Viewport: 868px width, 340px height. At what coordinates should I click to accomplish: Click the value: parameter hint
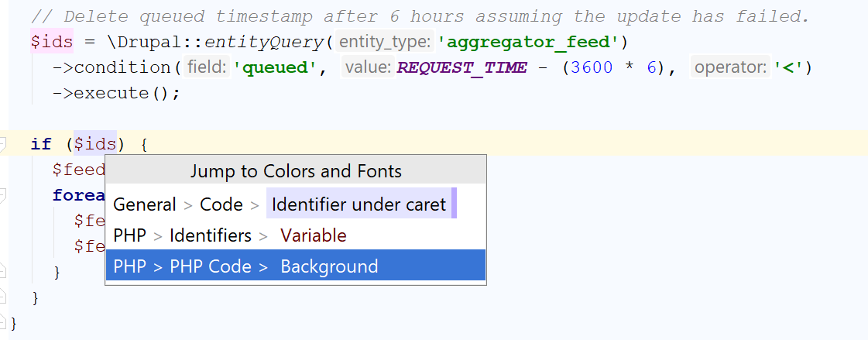[x=368, y=67]
